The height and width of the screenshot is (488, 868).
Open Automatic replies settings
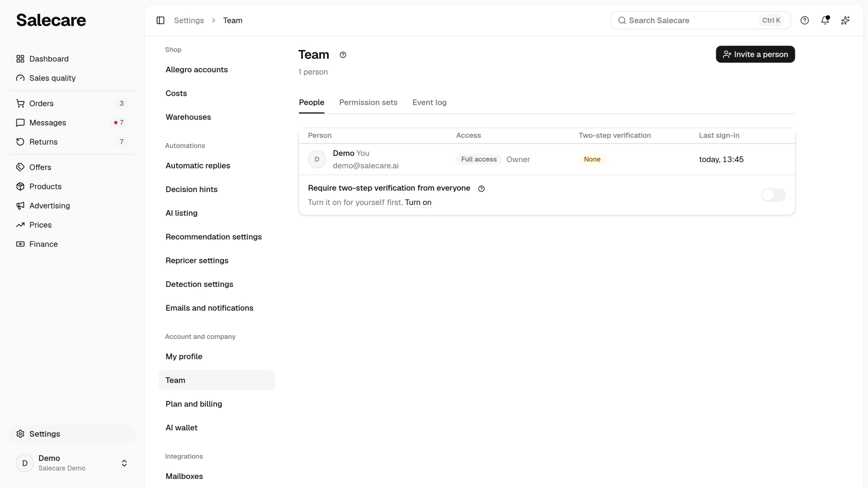[217, 166]
